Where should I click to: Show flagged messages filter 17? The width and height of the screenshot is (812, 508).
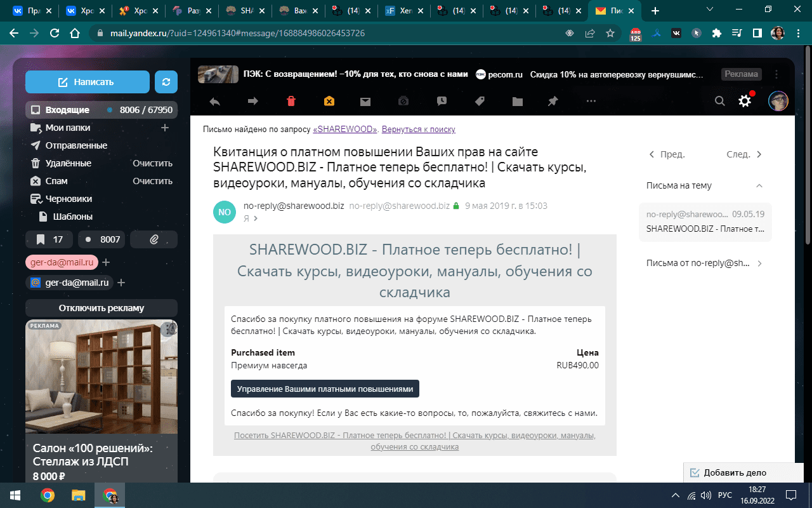pyautogui.click(x=49, y=239)
